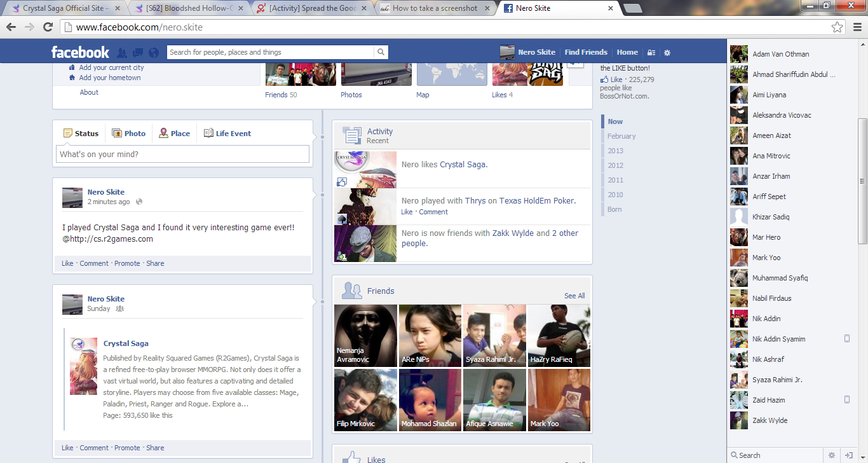The height and width of the screenshot is (463, 868).
Task: Open audience selector on 2 minutes ago post
Action: (x=139, y=202)
